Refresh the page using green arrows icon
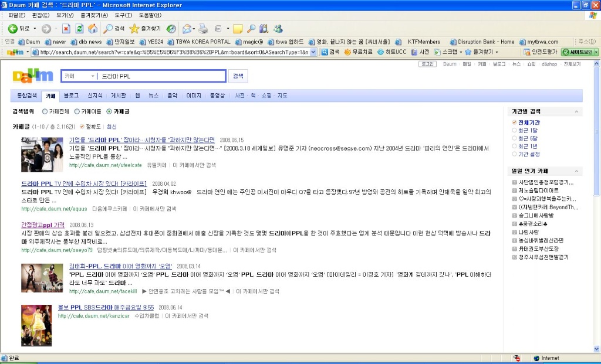This screenshot has width=601, height=364. (79, 29)
